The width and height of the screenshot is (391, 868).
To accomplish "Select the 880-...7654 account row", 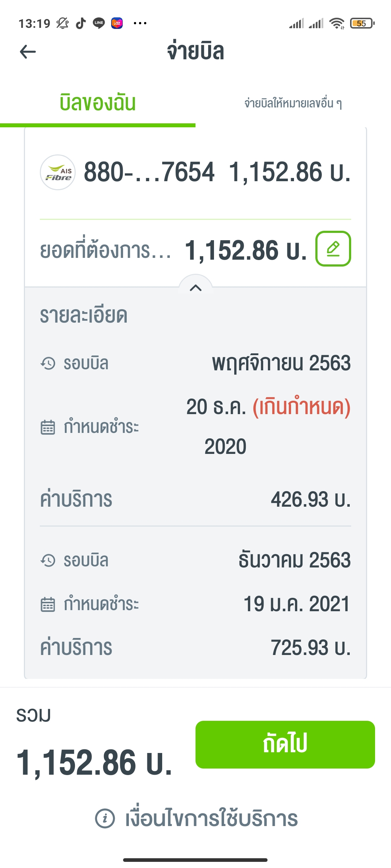I will (195, 173).
